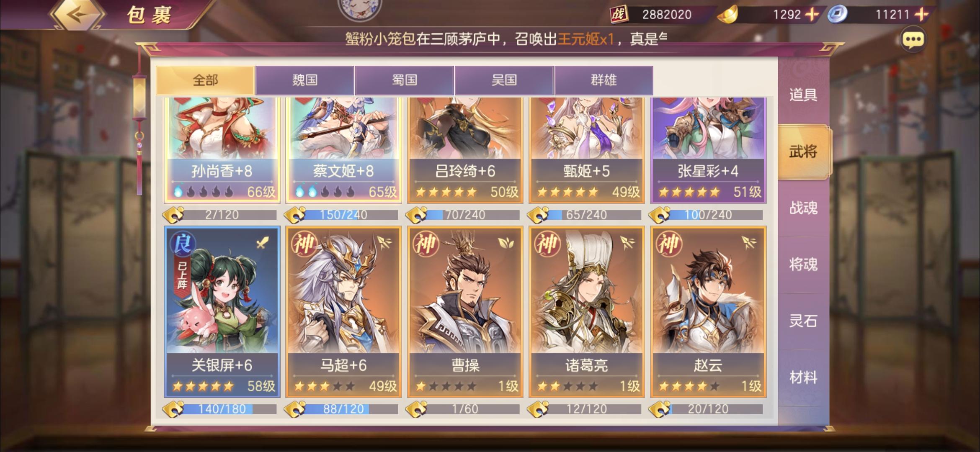Switch to the 魏国 faction tab
This screenshot has height=452, width=980.
(305, 80)
